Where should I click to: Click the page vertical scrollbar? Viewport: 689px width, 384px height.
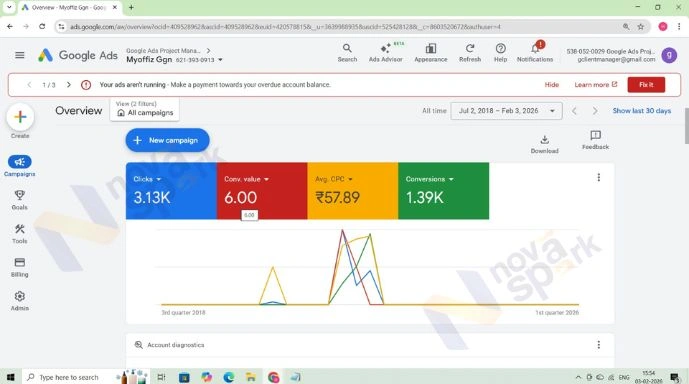click(686, 126)
